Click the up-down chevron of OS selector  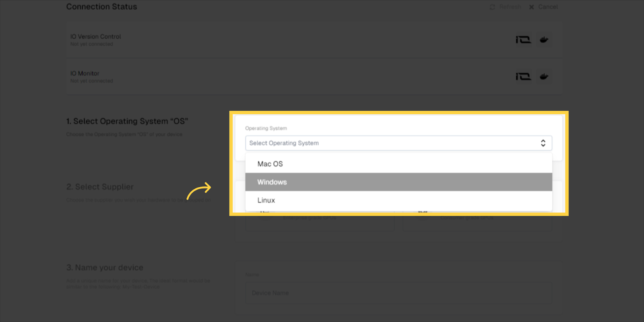[543, 143]
